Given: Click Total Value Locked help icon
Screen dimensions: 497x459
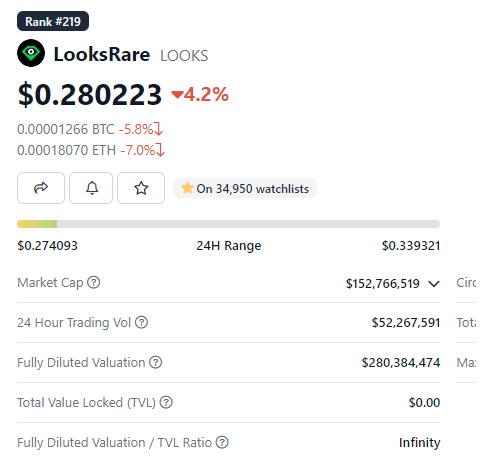Looking at the screenshot, I should point(166,402).
